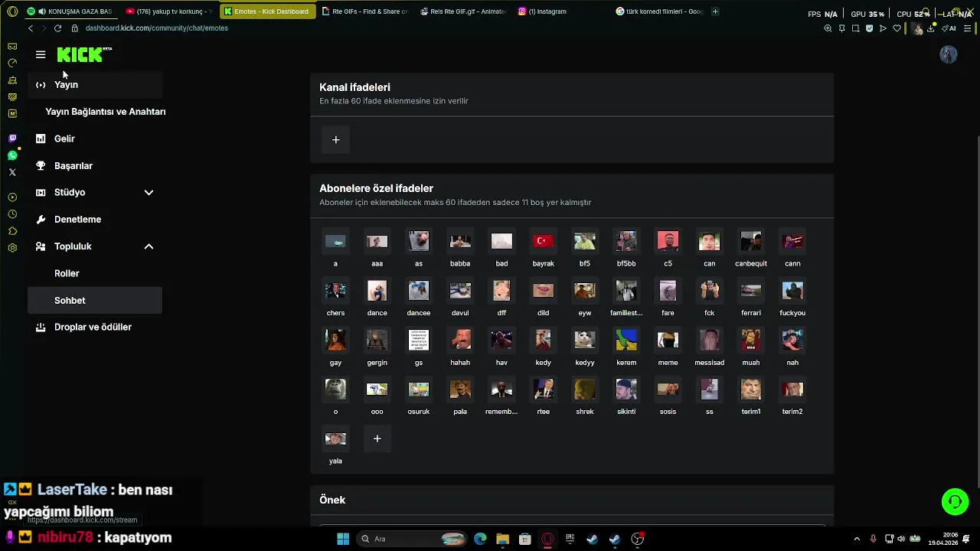Viewport: 980px width, 551px height.
Task: Open the green support chat bubble
Action: point(955,502)
